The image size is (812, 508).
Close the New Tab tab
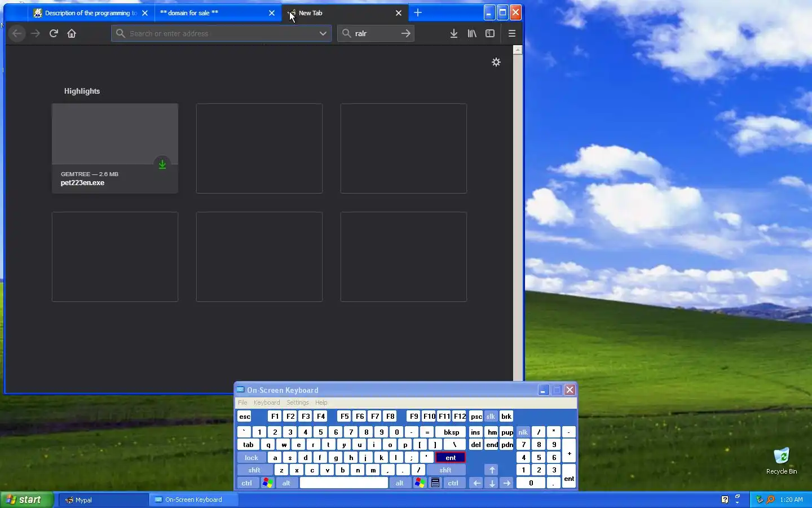coord(399,13)
